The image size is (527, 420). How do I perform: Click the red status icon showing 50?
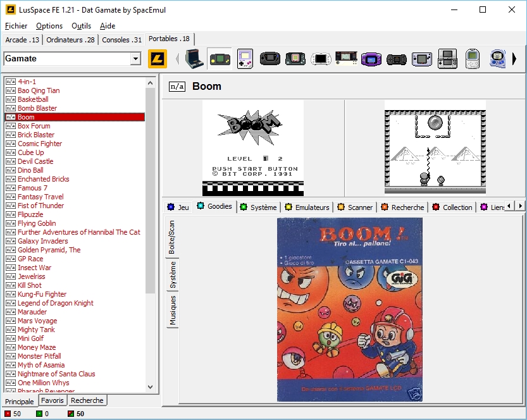point(8,414)
